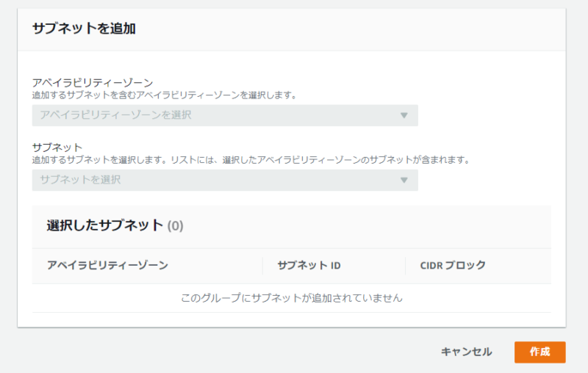Screen dimensions: 588x373
Task: Click the orange 作成 button
Action: pyautogui.click(x=539, y=352)
